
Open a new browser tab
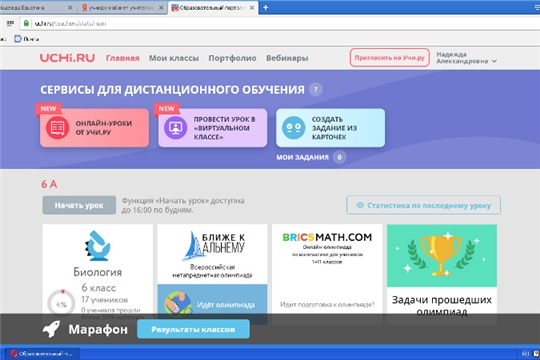[266, 7]
